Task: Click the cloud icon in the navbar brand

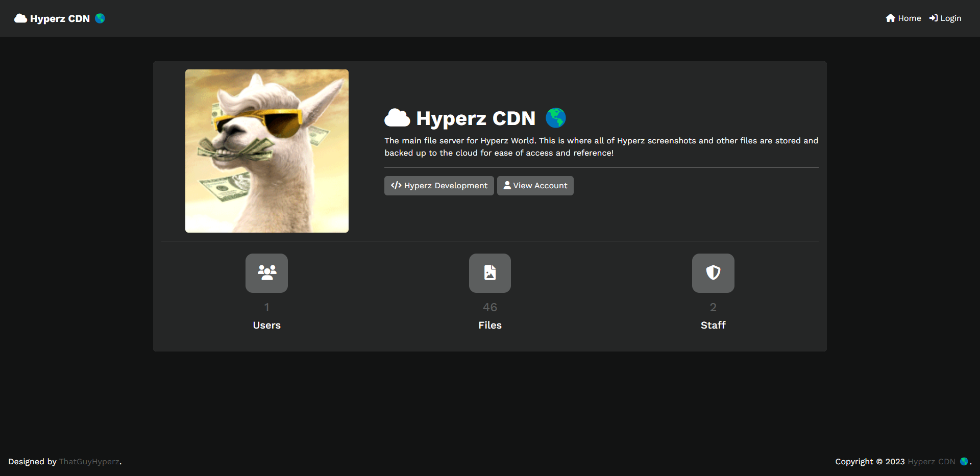Action: click(20, 18)
